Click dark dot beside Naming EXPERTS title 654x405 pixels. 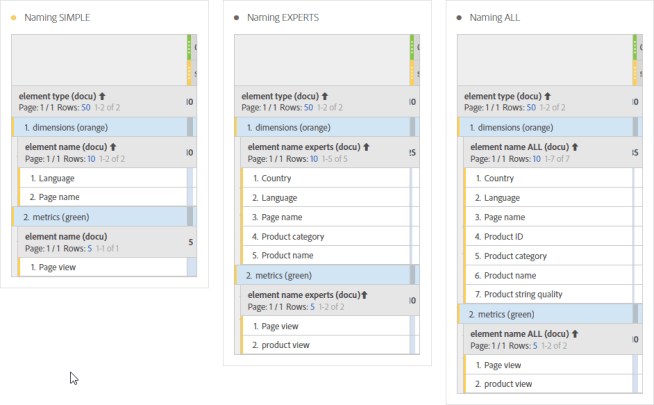coord(236,18)
